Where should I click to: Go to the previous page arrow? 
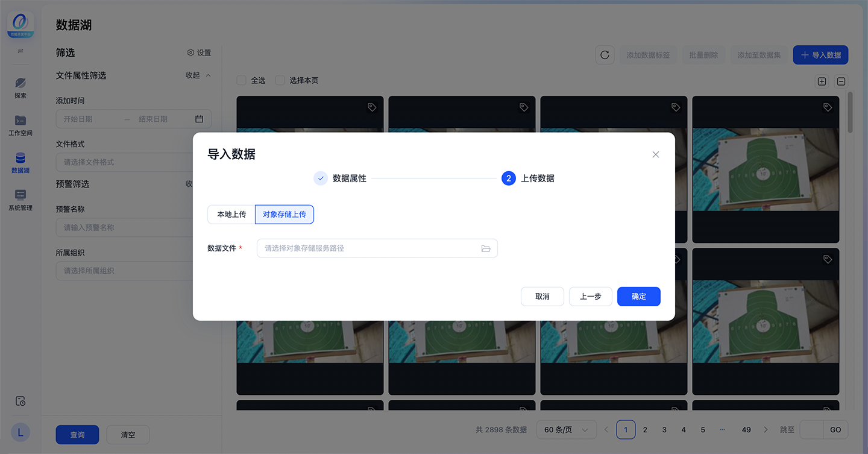(x=606, y=430)
